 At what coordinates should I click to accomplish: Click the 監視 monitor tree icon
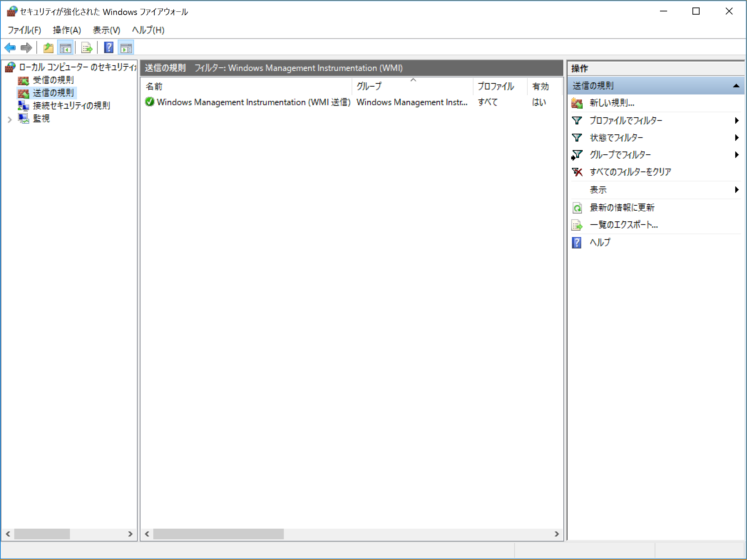coord(24,118)
